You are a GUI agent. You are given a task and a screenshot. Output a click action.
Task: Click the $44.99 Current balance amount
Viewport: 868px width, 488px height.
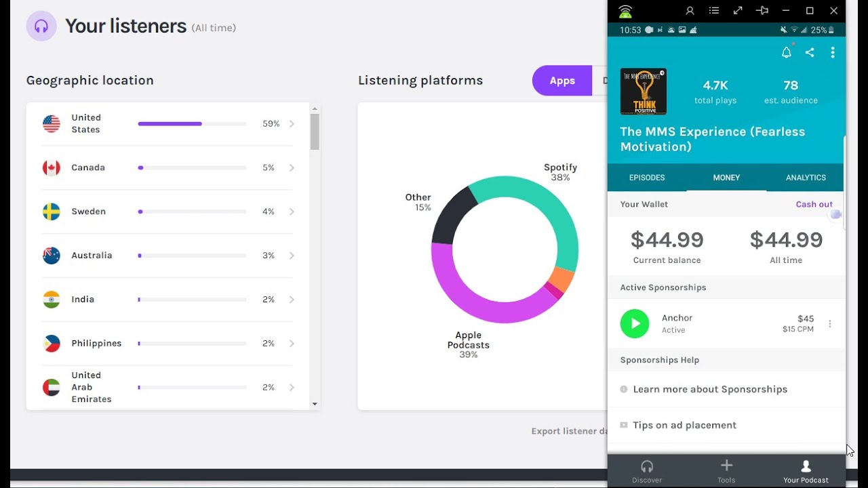[x=667, y=240]
